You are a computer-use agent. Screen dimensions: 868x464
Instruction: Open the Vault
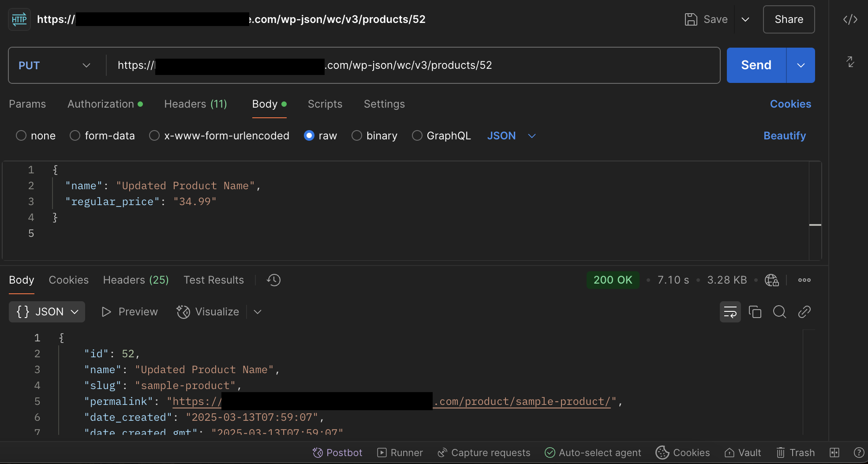[x=742, y=453]
